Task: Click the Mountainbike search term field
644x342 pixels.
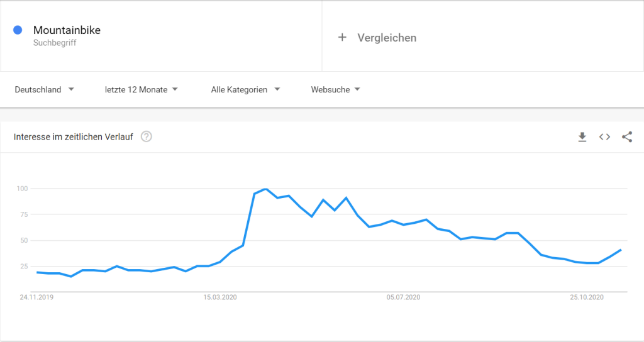Action: pos(162,36)
